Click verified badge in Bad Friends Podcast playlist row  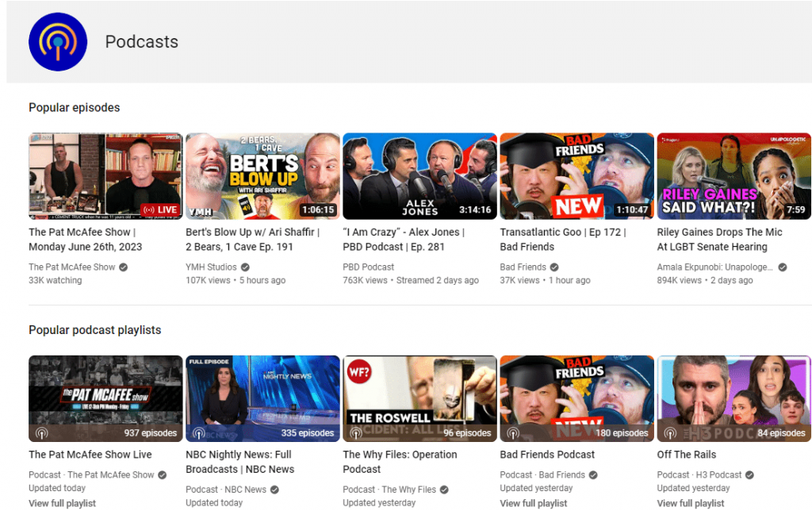pyautogui.click(x=593, y=474)
